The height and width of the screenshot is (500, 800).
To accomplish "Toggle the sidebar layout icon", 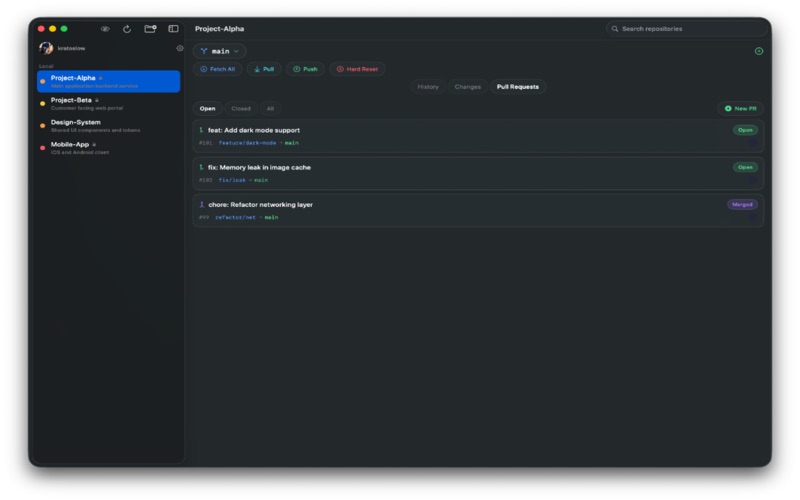I will click(173, 29).
